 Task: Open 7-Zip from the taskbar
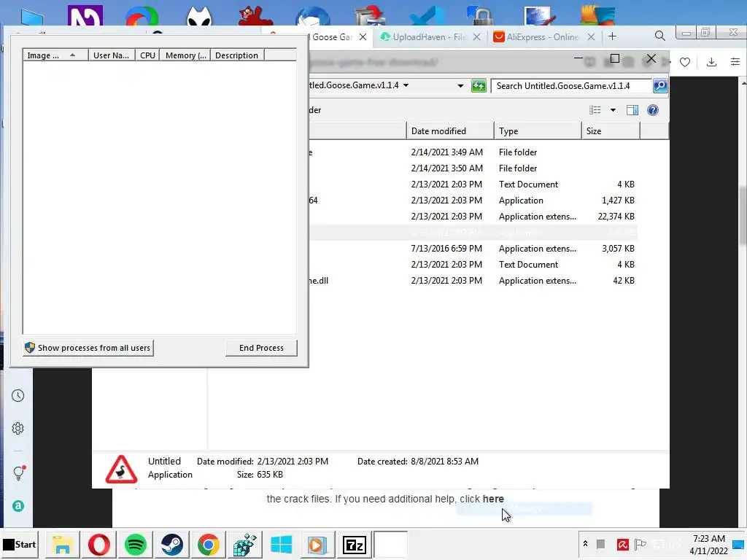coord(354,545)
